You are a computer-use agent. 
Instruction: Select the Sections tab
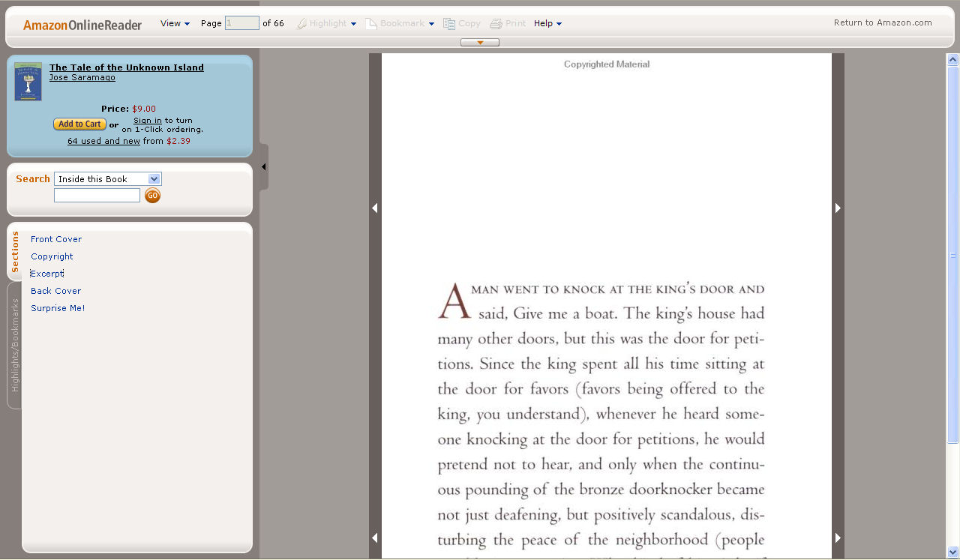[14, 251]
